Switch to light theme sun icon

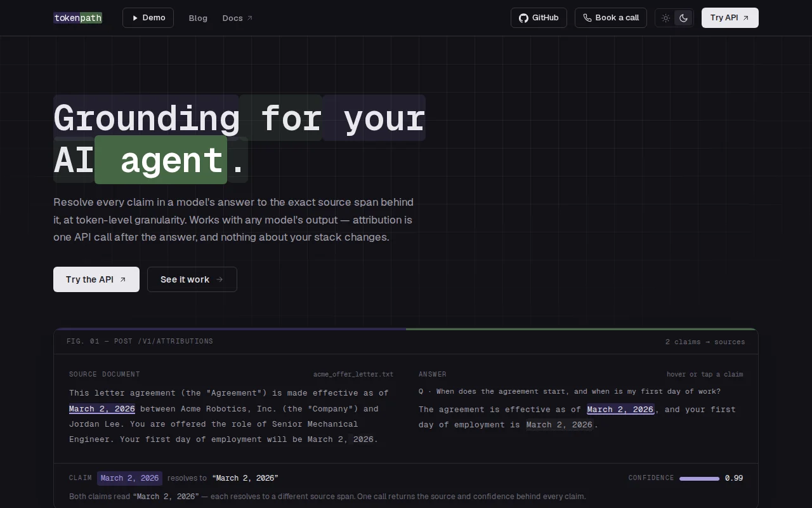tap(665, 18)
